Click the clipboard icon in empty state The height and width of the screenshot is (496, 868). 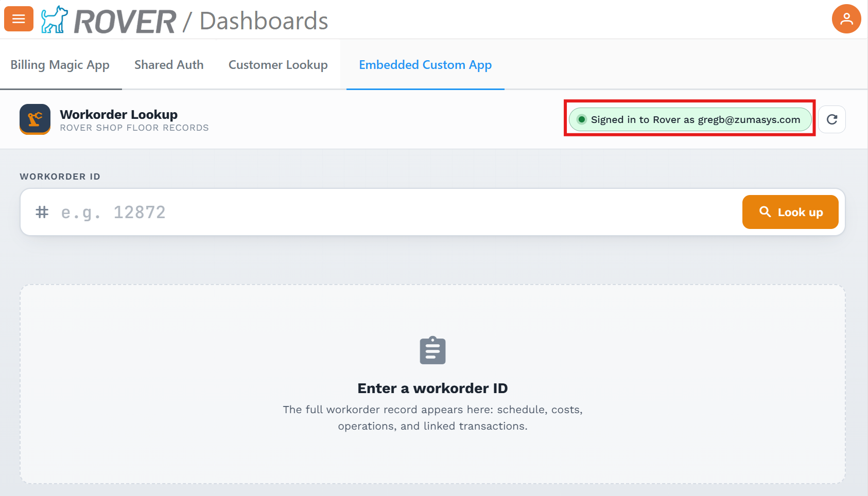[432, 350]
